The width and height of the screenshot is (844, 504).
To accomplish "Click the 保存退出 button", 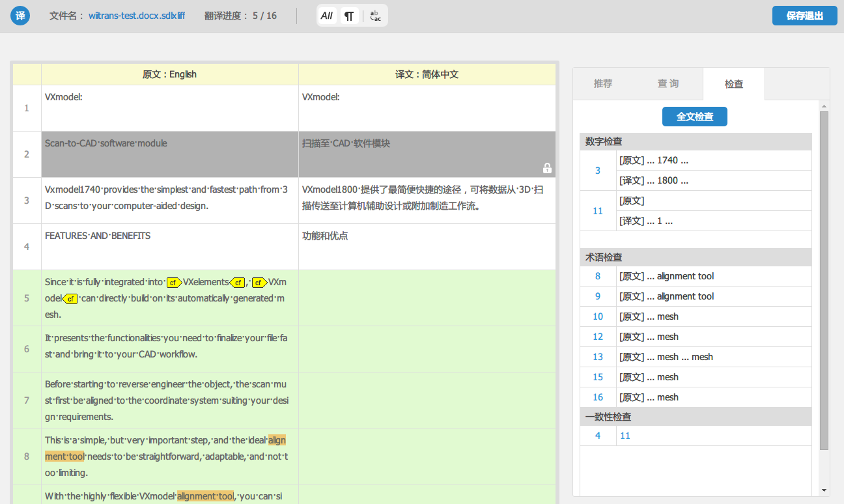I will pos(805,16).
